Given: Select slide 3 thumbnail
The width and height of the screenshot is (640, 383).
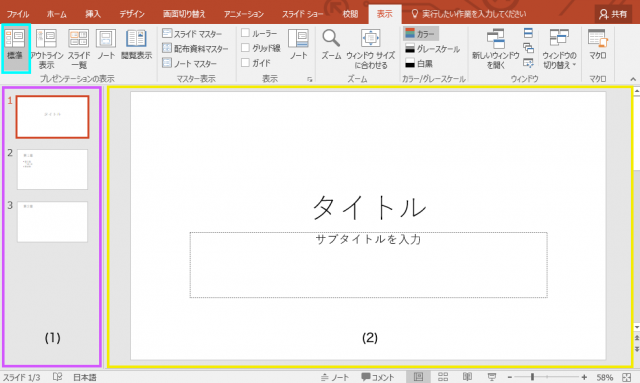Looking at the screenshot, I should (x=53, y=222).
